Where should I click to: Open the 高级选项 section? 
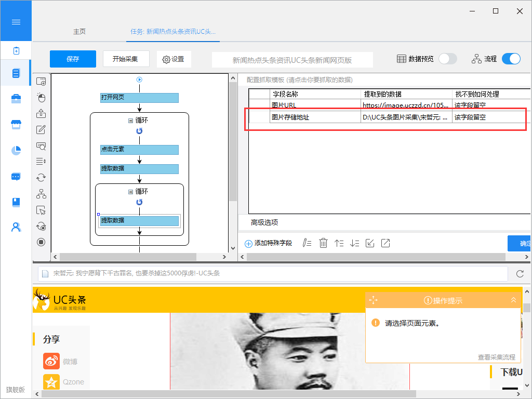coord(264,222)
